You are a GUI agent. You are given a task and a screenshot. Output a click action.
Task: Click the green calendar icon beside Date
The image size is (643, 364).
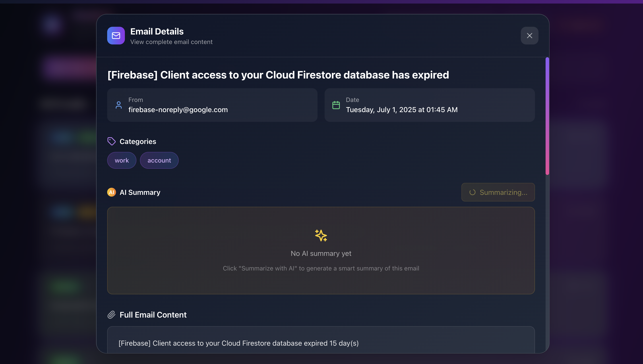[x=336, y=105]
